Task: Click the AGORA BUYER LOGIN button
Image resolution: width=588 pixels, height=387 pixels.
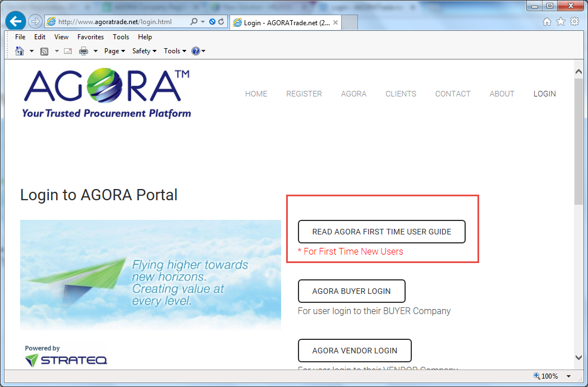Action: click(351, 291)
